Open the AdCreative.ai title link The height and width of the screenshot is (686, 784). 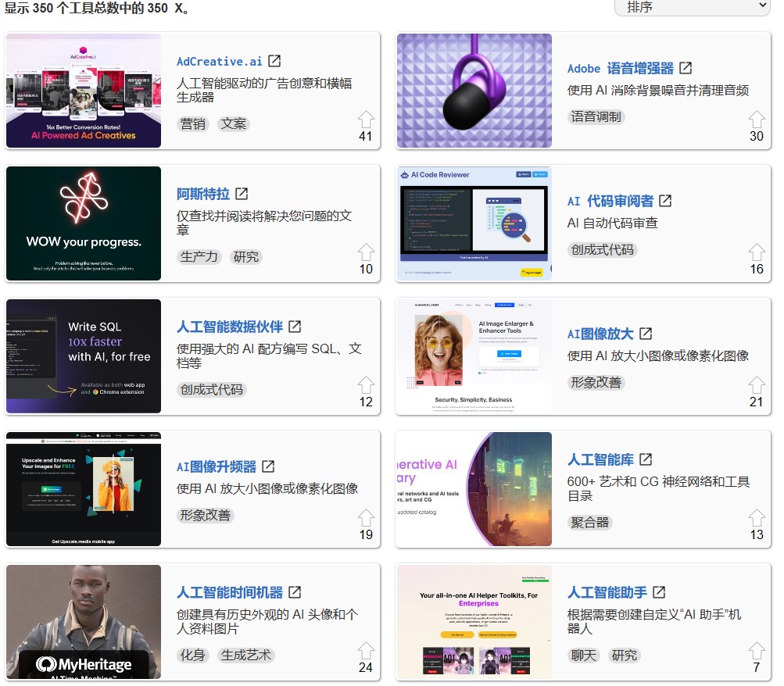[219, 62]
